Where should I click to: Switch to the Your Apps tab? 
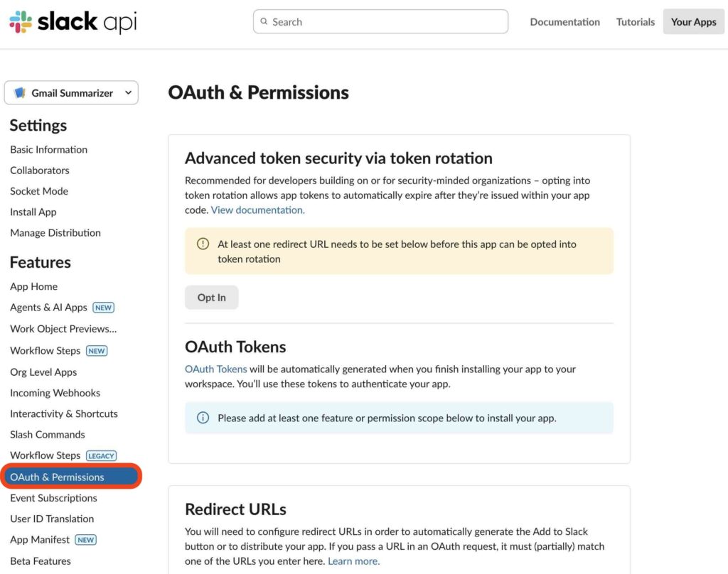coord(692,21)
